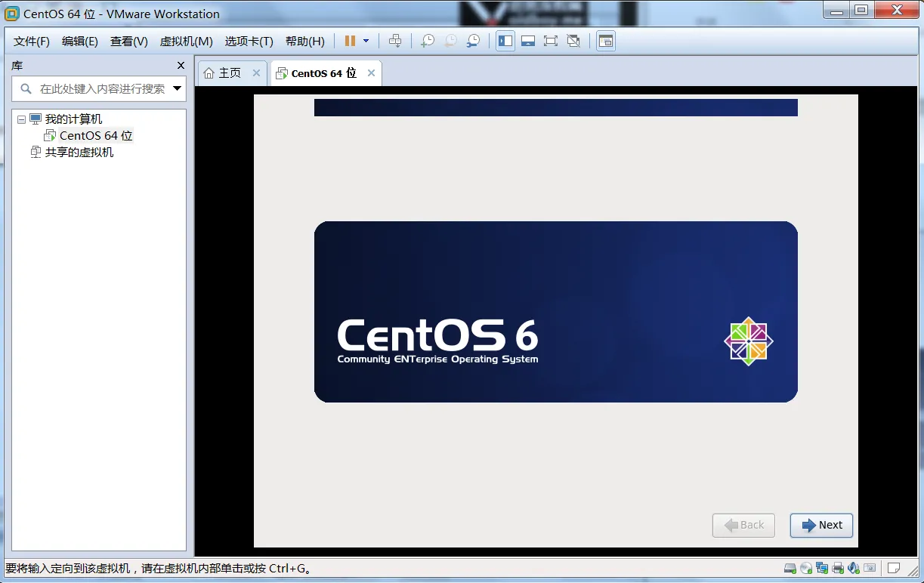Send Ctrl+Alt+Del to the VM via toolbar icon
The width and height of the screenshot is (924, 583).
click(x=395, y=41)
